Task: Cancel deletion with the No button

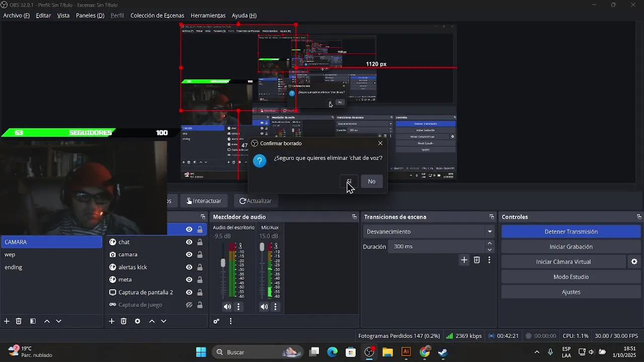Action: (x=372, y=182)
